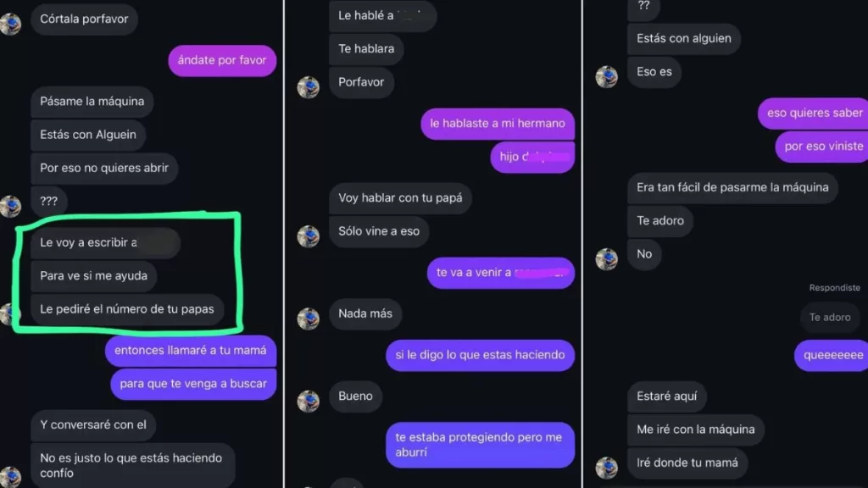Tap the avatar next to "Porfavor"
868x488 pixels.
(x=309, y=87)
